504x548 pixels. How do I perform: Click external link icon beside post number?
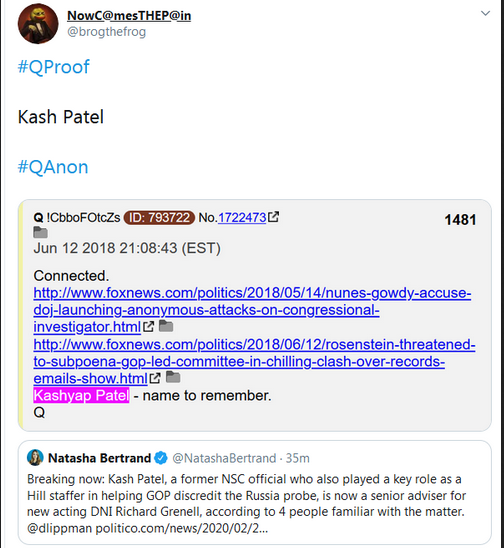point(273,217)
